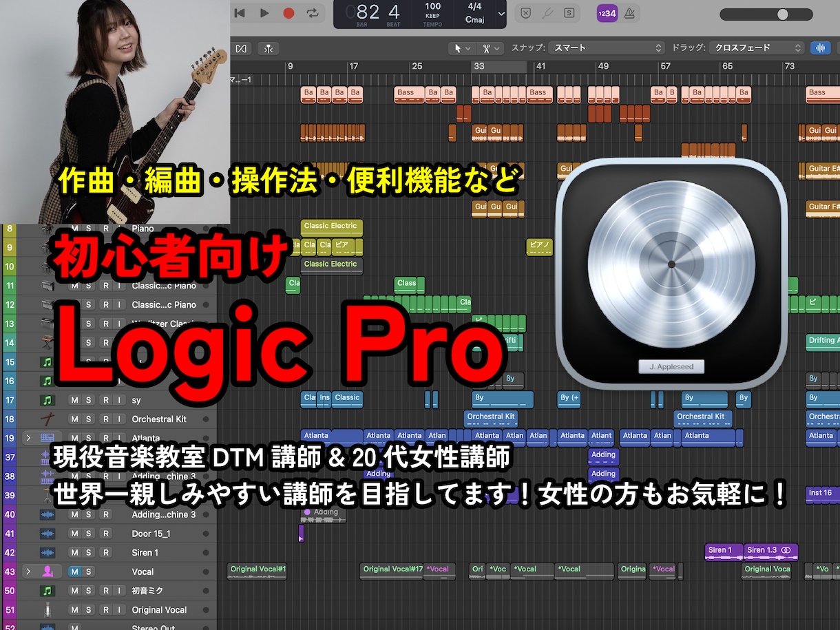Toggle the purple 1234 Count-in button
Screen dimensions: 840x630
[607, 12]
